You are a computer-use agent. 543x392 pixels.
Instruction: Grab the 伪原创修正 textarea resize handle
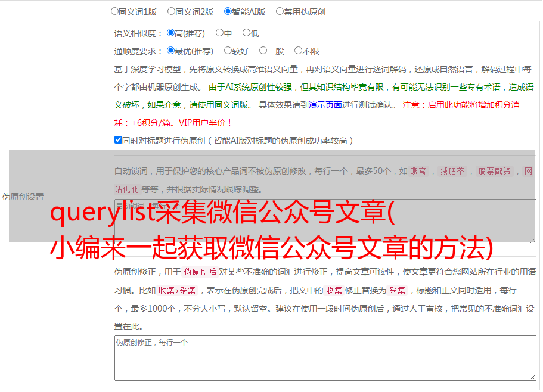point(533,377)
